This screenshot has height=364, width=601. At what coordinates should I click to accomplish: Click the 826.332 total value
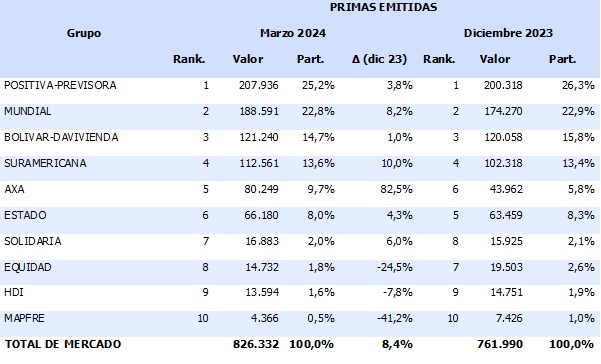pos(256,344)
